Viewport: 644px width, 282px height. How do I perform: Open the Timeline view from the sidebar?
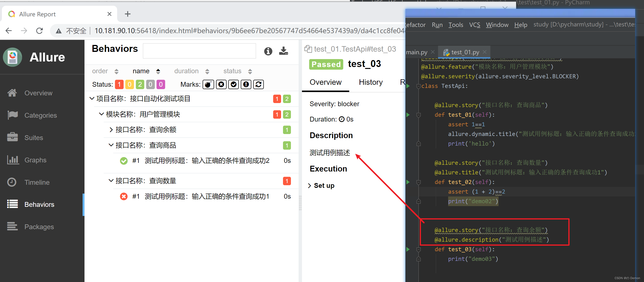[x=37, y=182]
